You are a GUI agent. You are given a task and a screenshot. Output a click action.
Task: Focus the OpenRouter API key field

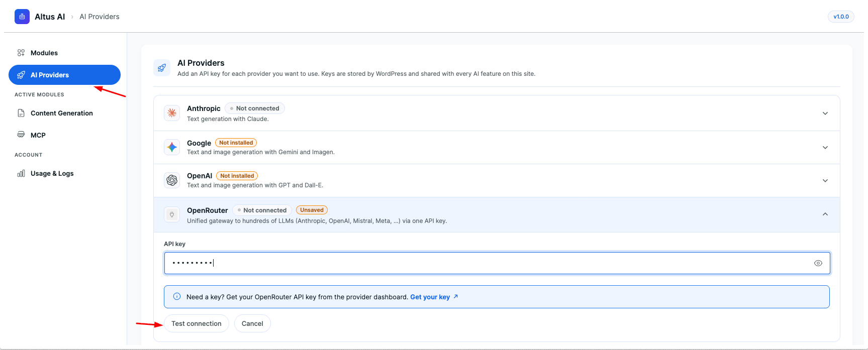point(497,263)
